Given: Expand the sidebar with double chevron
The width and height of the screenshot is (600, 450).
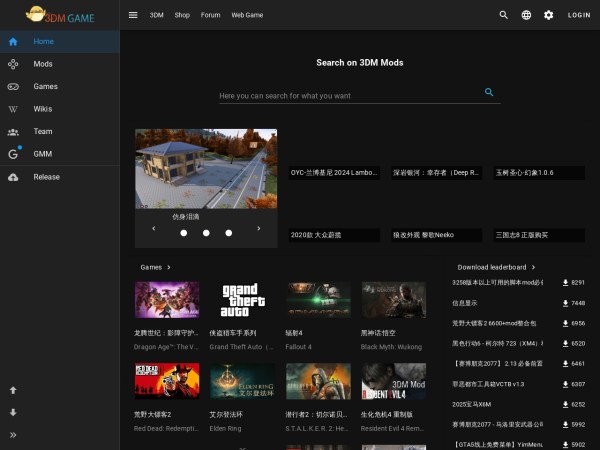Looking at the screenshot, I should (13, 435).
